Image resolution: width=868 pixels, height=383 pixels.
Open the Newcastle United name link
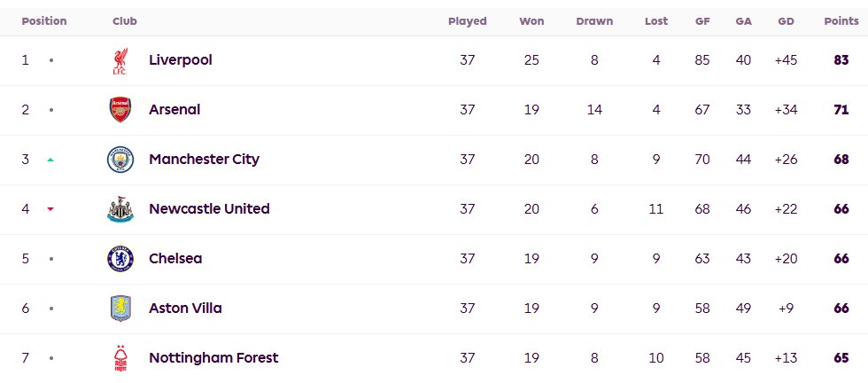pos(209,209)
